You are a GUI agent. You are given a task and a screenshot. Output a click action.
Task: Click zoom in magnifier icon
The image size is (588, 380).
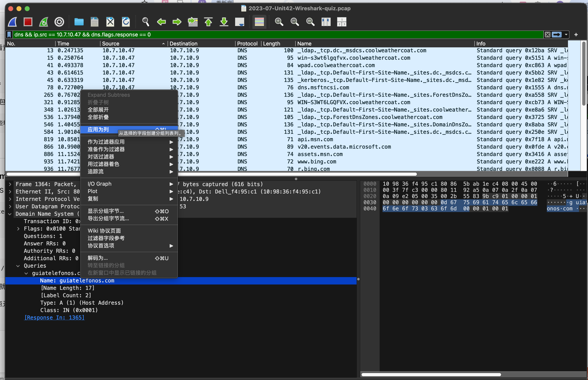click(x=279, y=22)
